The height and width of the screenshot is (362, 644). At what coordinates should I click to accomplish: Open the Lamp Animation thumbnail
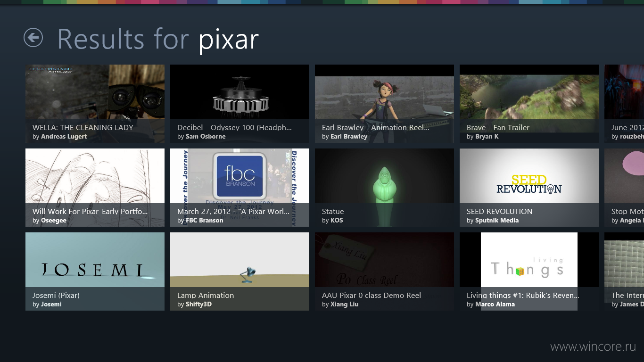tap(239, 271)
